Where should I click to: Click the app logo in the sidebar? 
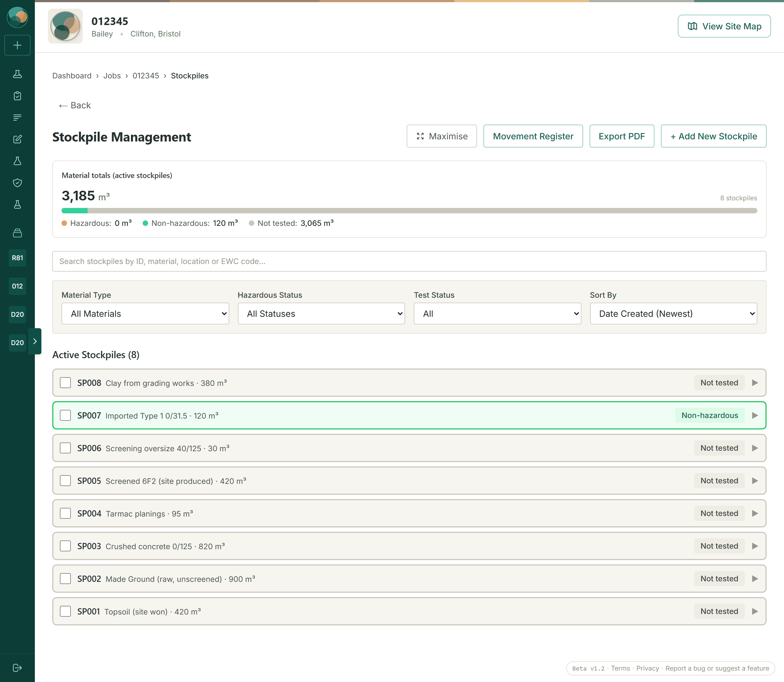point(17,17)
